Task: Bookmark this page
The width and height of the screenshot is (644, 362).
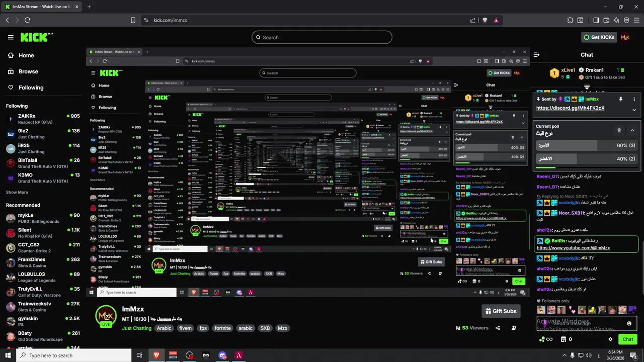Action: pos(133,20)
